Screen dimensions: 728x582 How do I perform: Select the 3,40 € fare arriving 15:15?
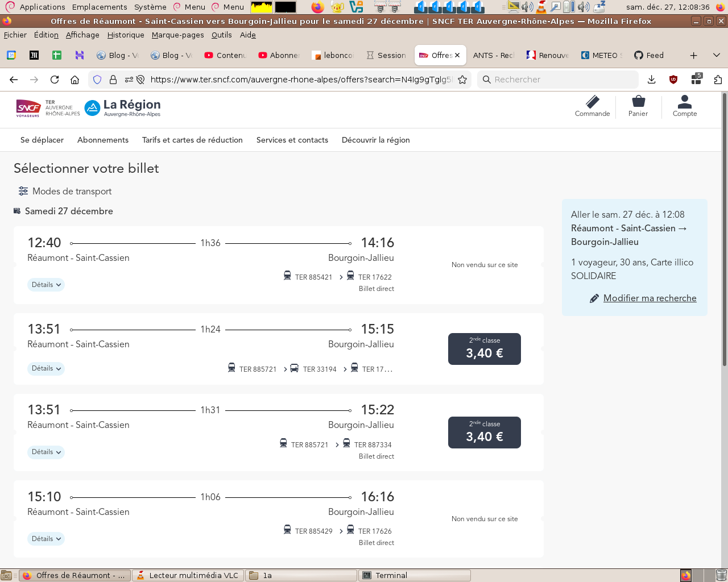[484, 349]
